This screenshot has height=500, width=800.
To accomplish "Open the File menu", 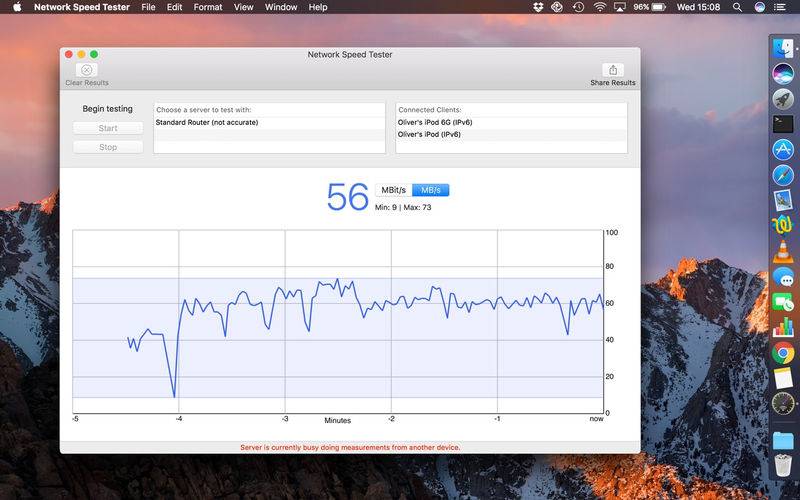I will pyautogui.click(x=148, y=7).
